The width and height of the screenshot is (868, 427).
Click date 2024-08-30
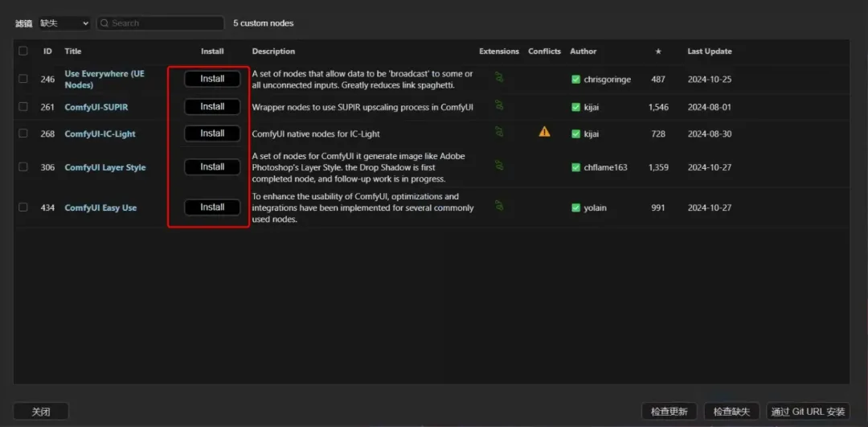[710, 134]
